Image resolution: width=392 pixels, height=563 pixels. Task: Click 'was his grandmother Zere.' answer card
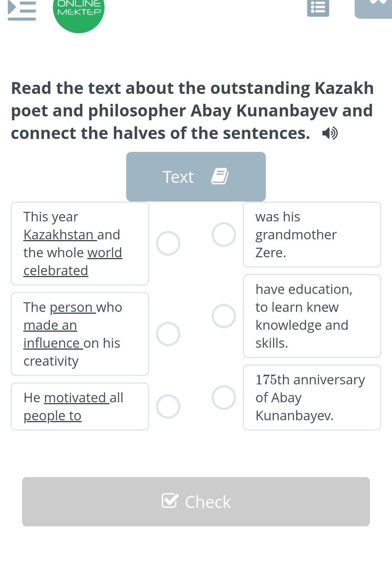point(312,234)
